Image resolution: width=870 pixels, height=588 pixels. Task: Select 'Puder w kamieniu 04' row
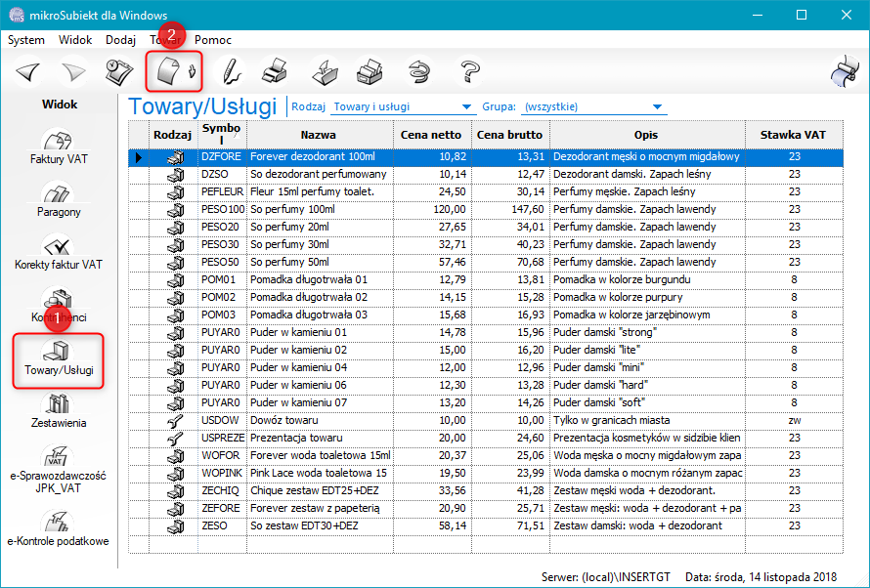[486, 367]
